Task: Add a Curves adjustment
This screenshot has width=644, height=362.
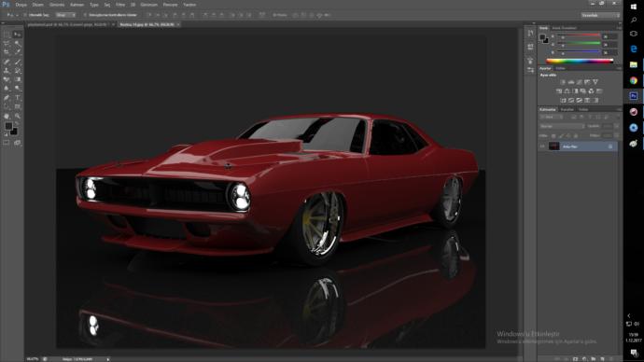Action: pyautogui.click(x=579, y=82)
